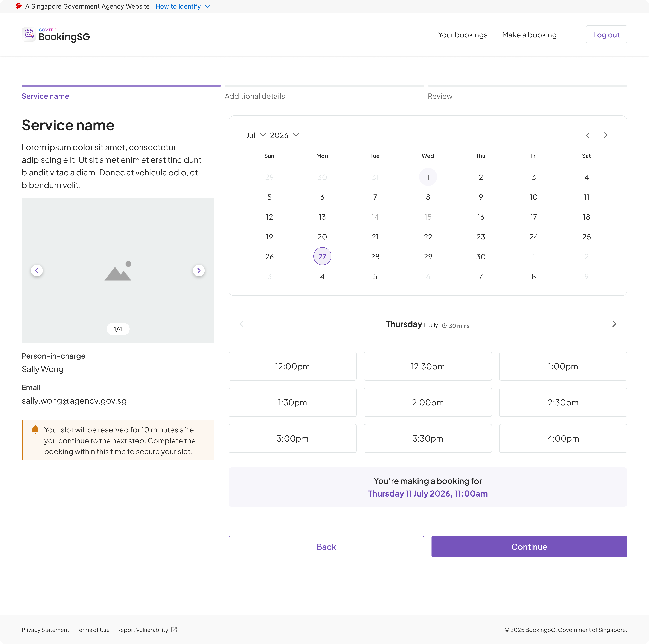The width and height of the screenshot is (649, 644).
Task: Click the image placeholder in carousel
Action: 118,271
